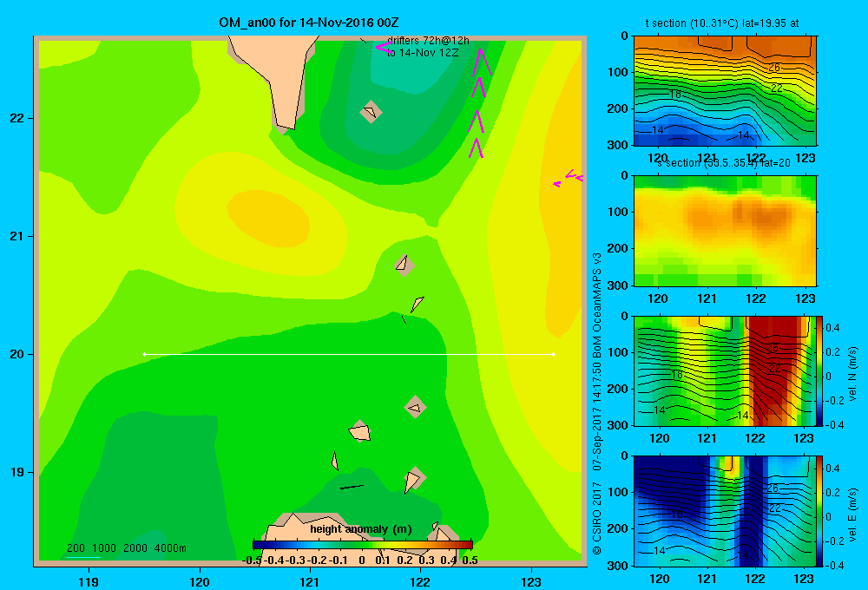Click longitude label 119 on main map

click(89, 581)
